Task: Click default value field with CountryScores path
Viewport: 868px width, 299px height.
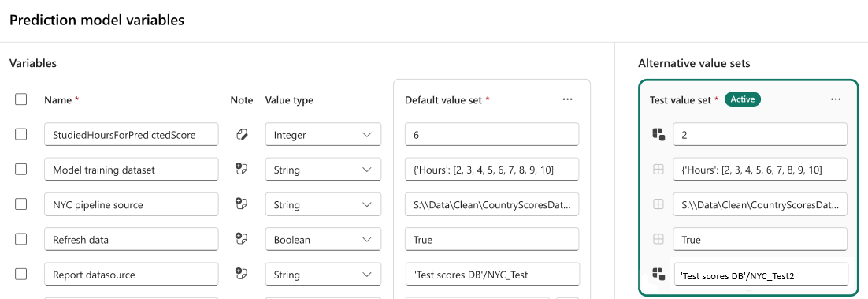Action: point(492,204)
